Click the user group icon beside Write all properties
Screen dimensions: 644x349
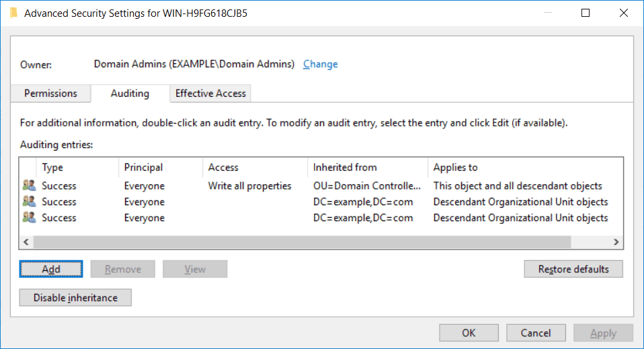click(29, 186)
